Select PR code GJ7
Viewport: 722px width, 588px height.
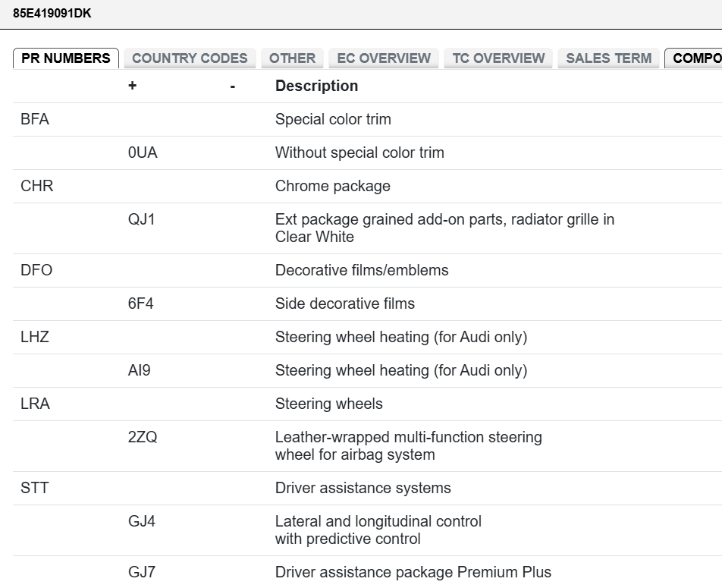coord(142,572)
